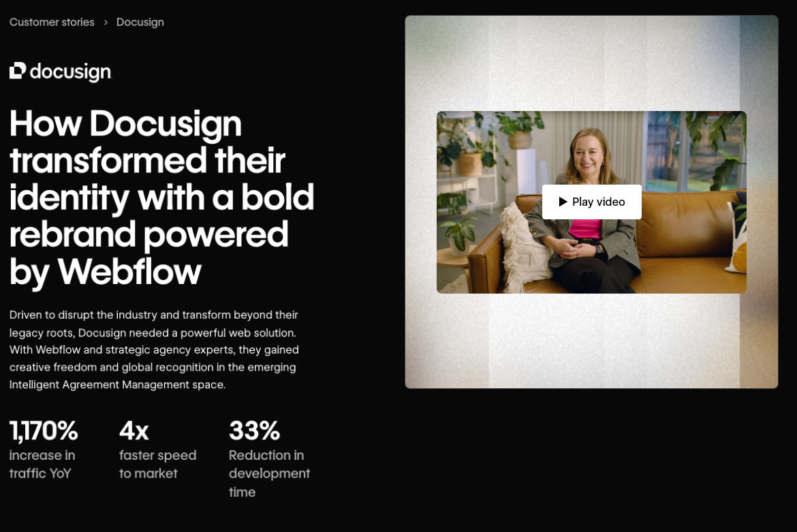Click the Docusign logo mark icon

[x=18, y=71]
